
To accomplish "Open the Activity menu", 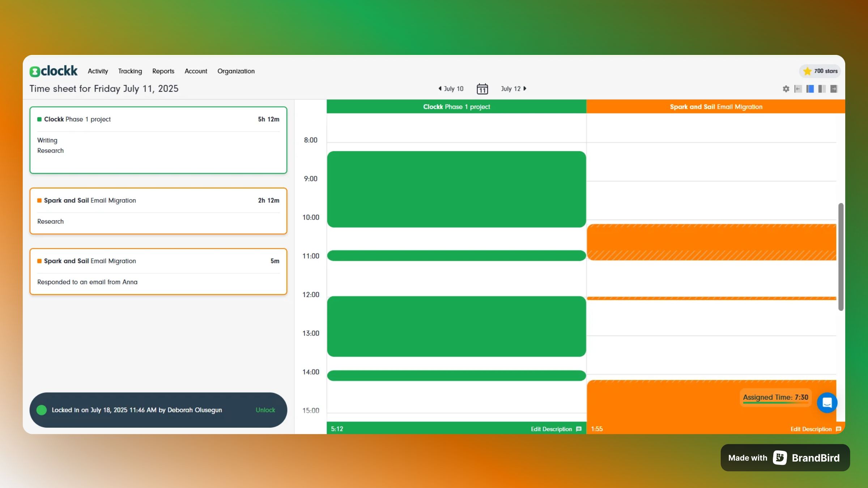I will pos(98,71).
